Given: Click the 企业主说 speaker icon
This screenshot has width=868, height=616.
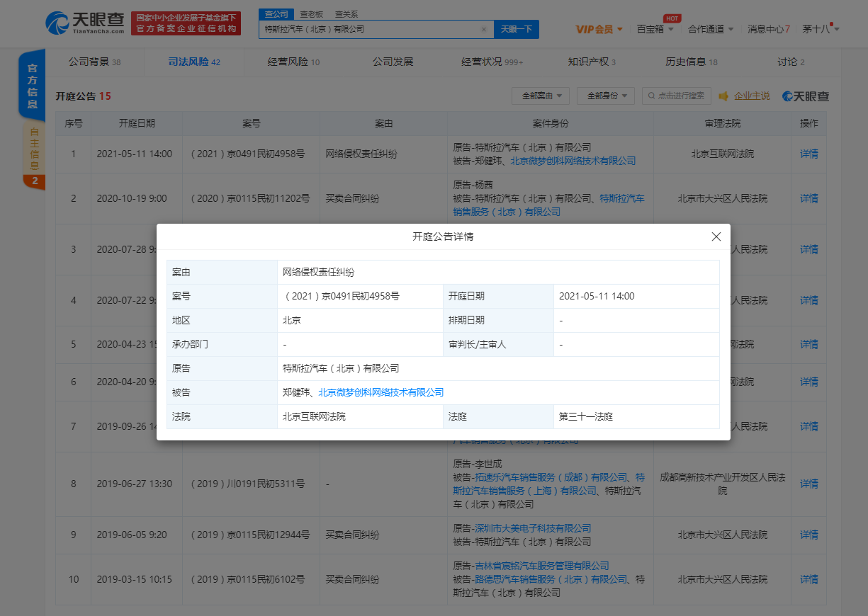Looking at the screenshot, I should (723, 96).
